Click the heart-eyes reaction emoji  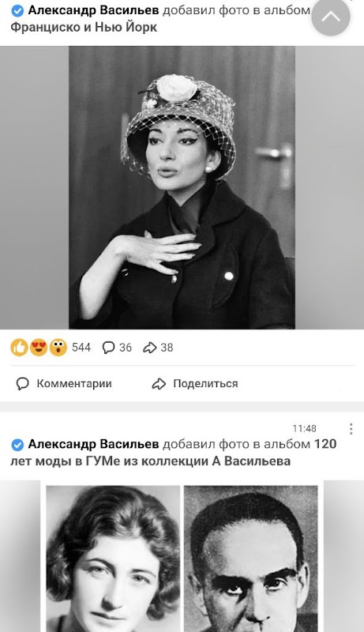click(x=39, y=348)
